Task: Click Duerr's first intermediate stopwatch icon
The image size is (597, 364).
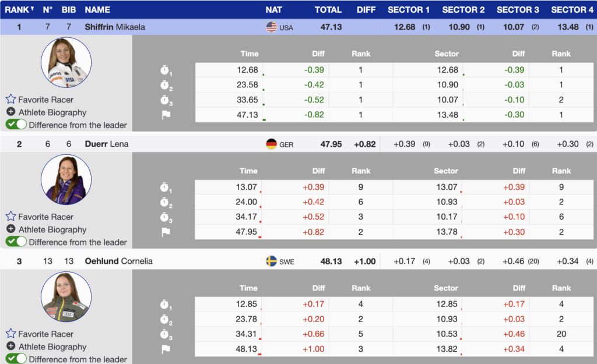Action: coord(166,188)
